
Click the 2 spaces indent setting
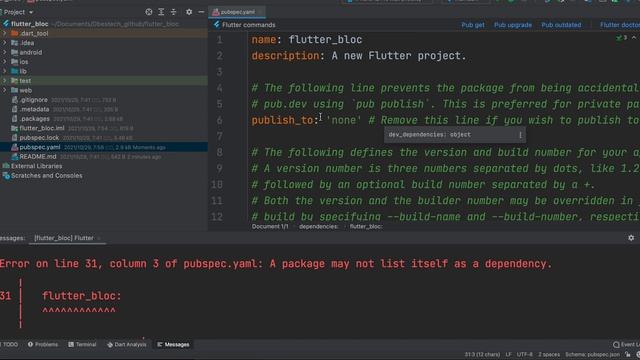tap(549, 354)
